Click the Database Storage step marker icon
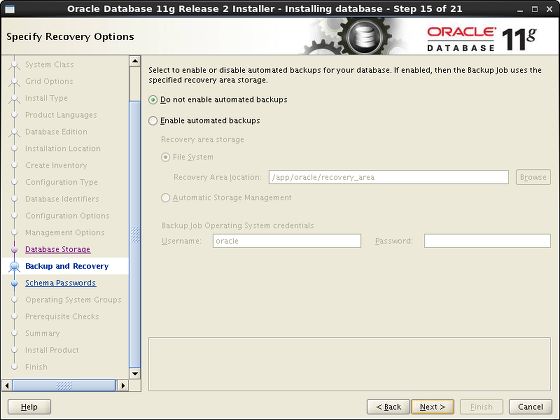Viewport: 560px width, 420px height. 14,250
